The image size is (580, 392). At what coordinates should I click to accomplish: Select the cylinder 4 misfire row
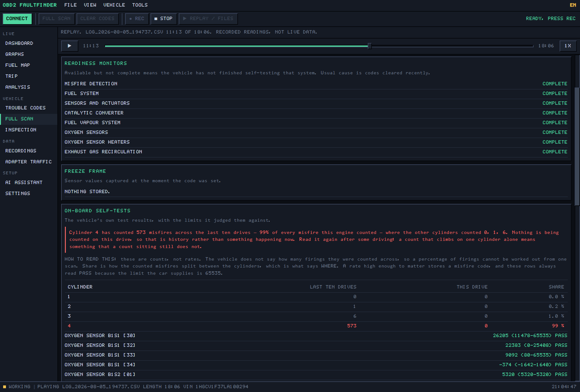click(316, 326)
